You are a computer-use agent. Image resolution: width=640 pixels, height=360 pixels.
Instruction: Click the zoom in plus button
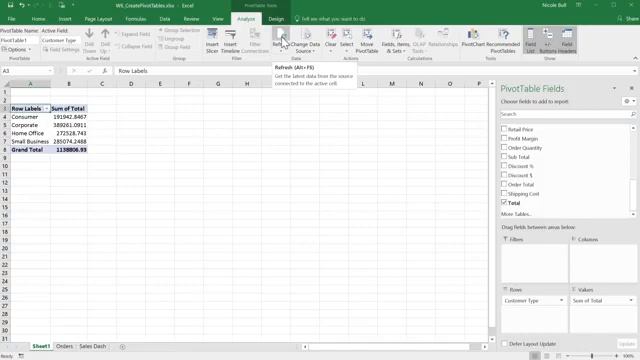point(616,356)
